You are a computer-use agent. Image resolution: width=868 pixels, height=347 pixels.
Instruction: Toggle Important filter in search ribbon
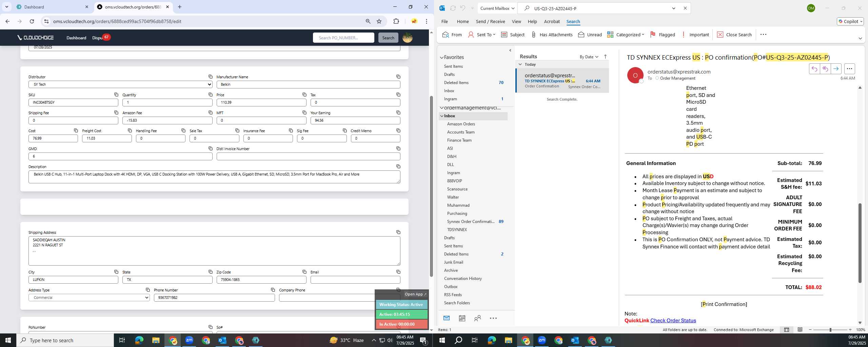pyautogui.click(x=695, y=35)
